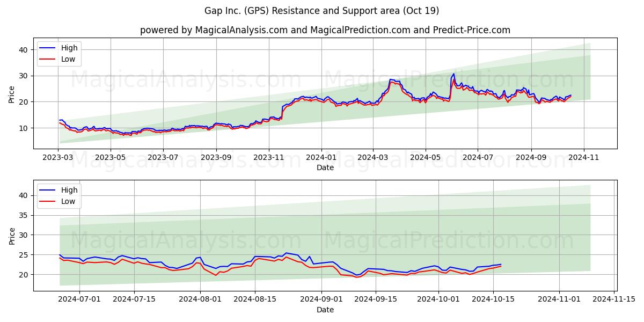Image resolution: width=644 pixels, height=322 pixels.
Task: Select the "2024-11" monthly tick label
Action: pos(584,158)
